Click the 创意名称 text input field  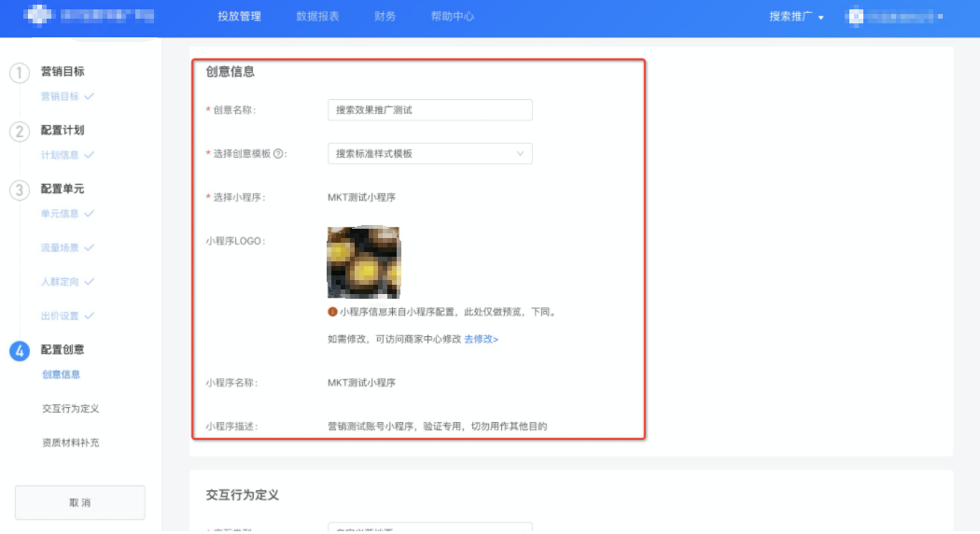click(429, 110)
